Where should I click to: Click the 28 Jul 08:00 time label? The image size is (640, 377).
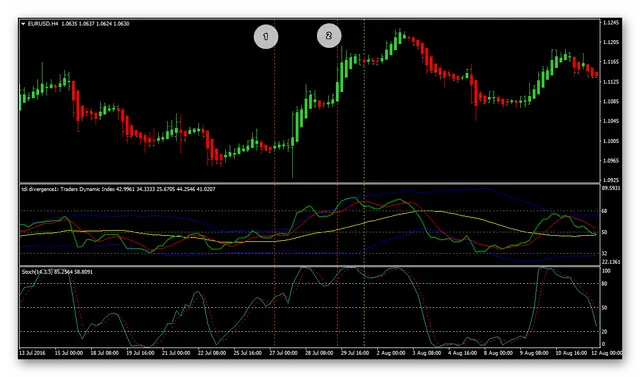point(319,353)
